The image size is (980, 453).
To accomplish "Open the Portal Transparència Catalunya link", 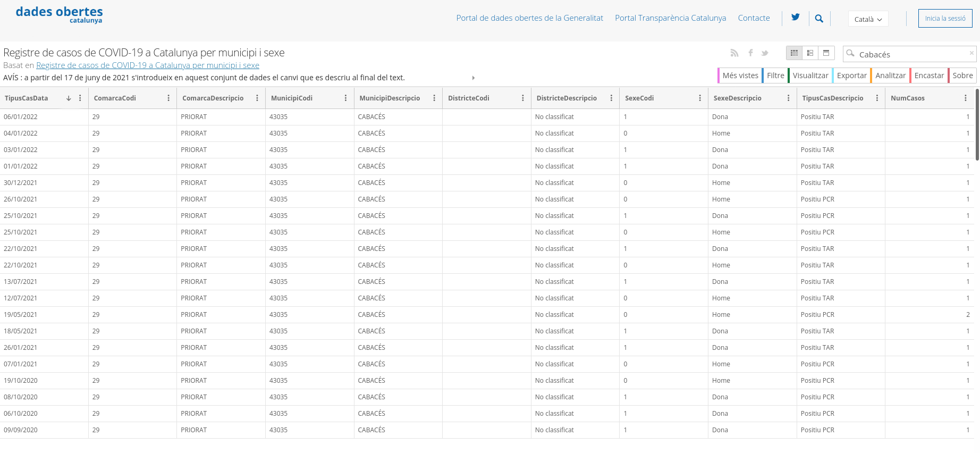I will tap(670, 18).
